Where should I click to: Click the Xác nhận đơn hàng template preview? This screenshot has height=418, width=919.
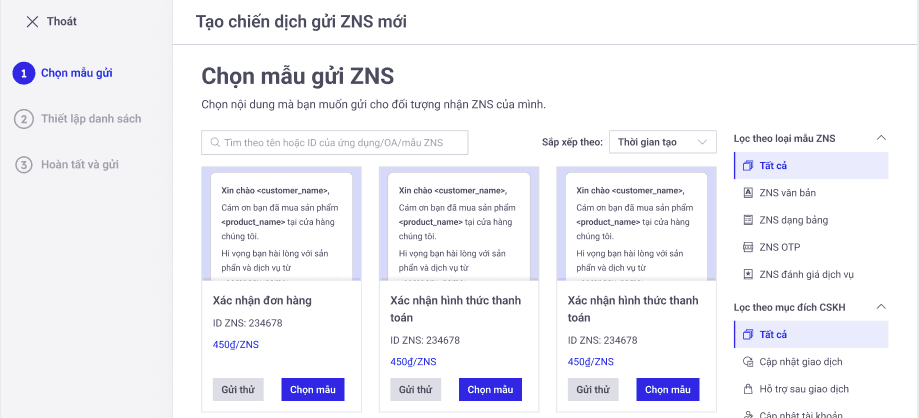[279, 225]
